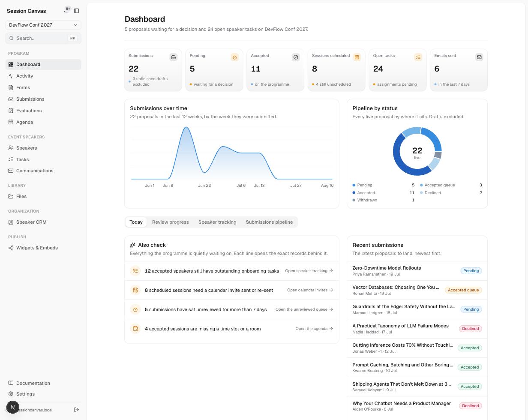
Task: Click Open the unreviewed queue link
Action: [304, 309]
